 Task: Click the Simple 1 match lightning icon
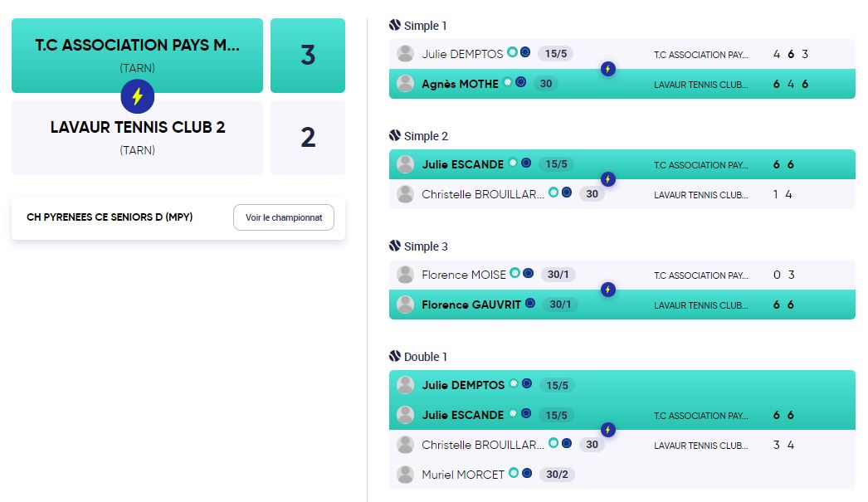pyautogui.click(x=607, y=69)
